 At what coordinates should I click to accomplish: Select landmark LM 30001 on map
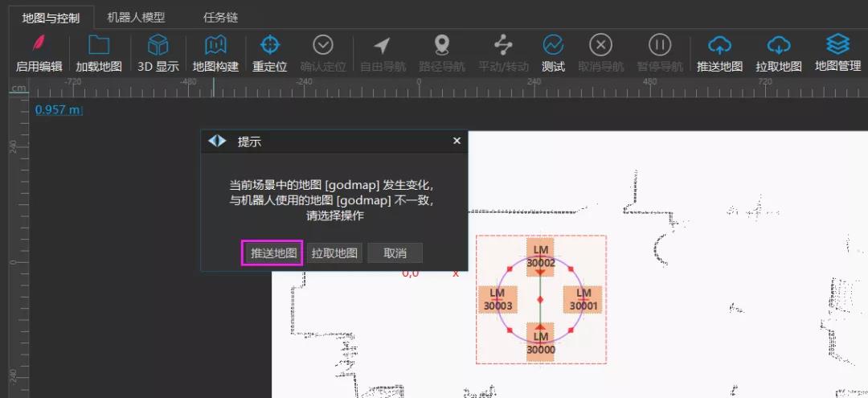pos(583,299)
